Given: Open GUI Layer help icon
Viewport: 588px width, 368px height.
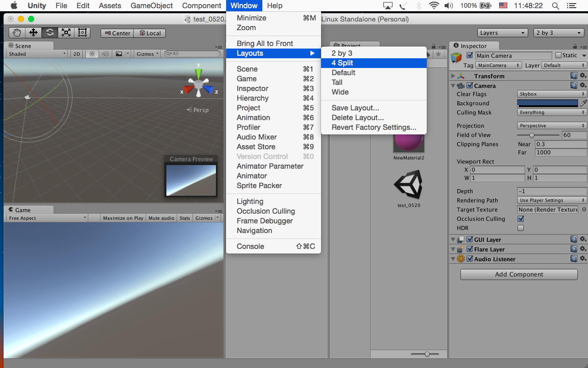Looking at the screenshot, I should coord(573,239).
